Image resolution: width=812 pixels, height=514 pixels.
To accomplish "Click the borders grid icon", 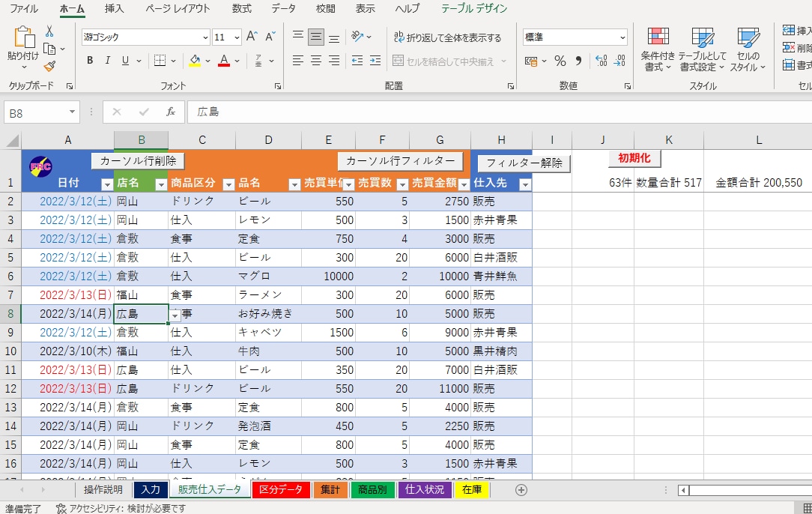I will (x=160, y=61).
